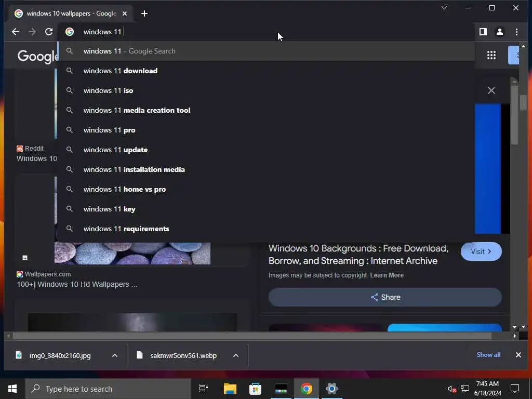Open a new tab with the plus button
Screen dimensions: 532x399
pos(144,14)
